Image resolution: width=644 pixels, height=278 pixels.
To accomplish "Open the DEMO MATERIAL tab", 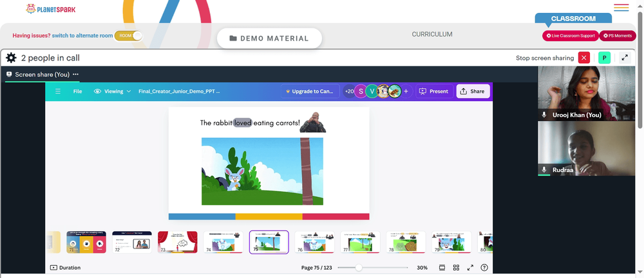I will click(x=269, y=38).
